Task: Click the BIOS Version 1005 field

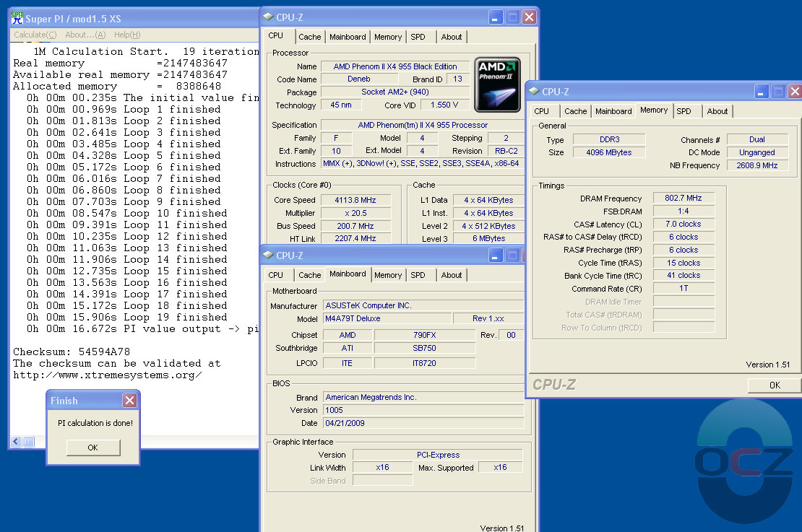Action: [x=423, y=411]
